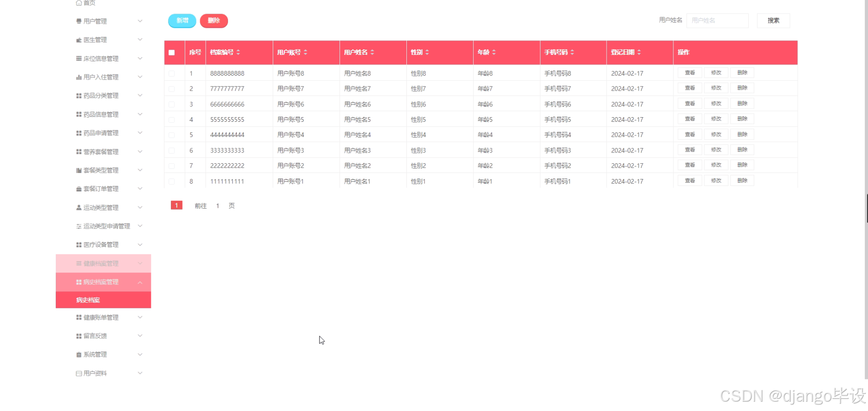Check the row with 档案编号 8888888888

tap(172, 73)
